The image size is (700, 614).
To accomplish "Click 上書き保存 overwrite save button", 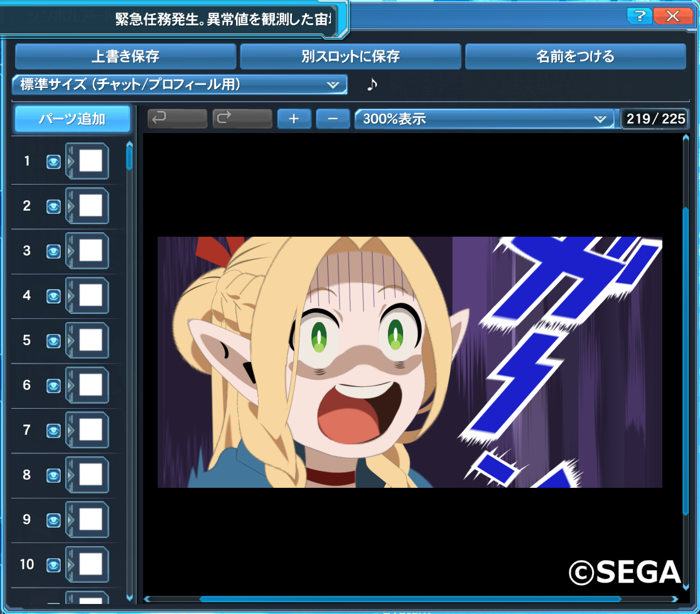I will (x=126, y=57).
